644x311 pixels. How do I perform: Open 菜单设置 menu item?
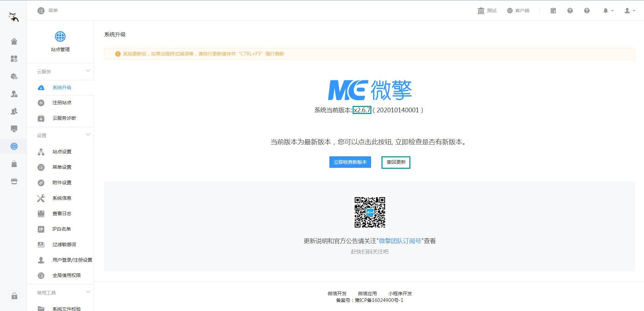point(62,167)
